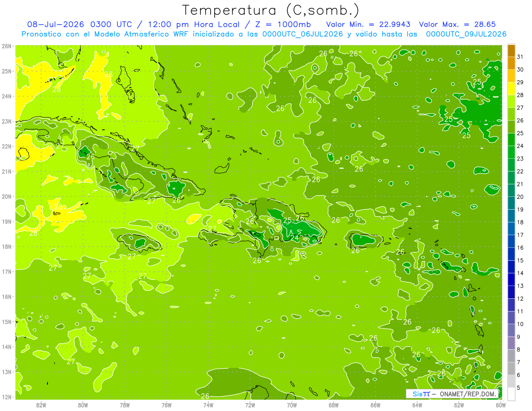Click color scale value 19

520,210
